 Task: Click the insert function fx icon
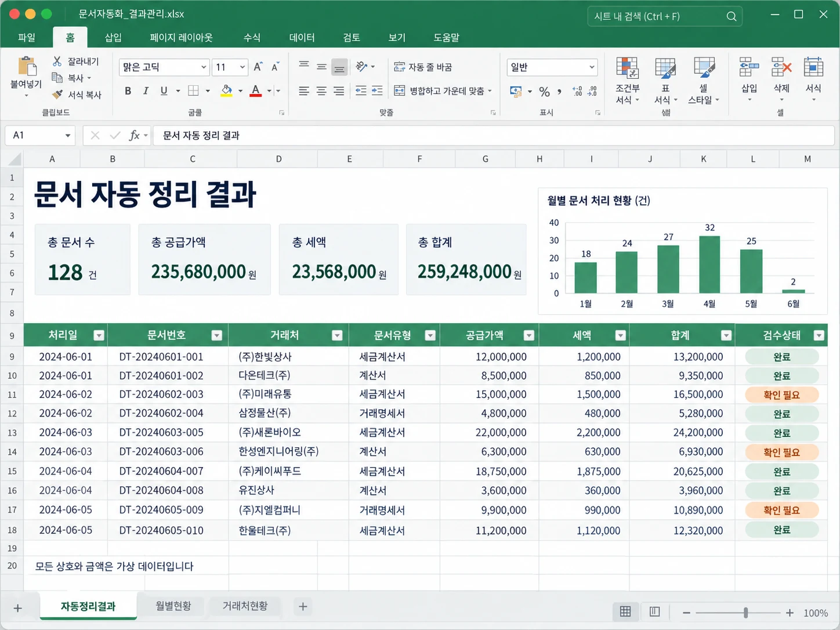135,135
